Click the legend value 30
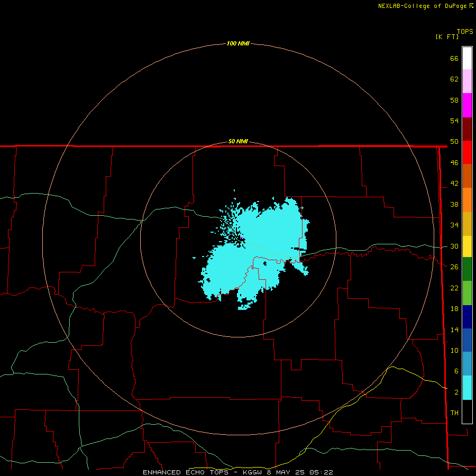 coord(454,246)
